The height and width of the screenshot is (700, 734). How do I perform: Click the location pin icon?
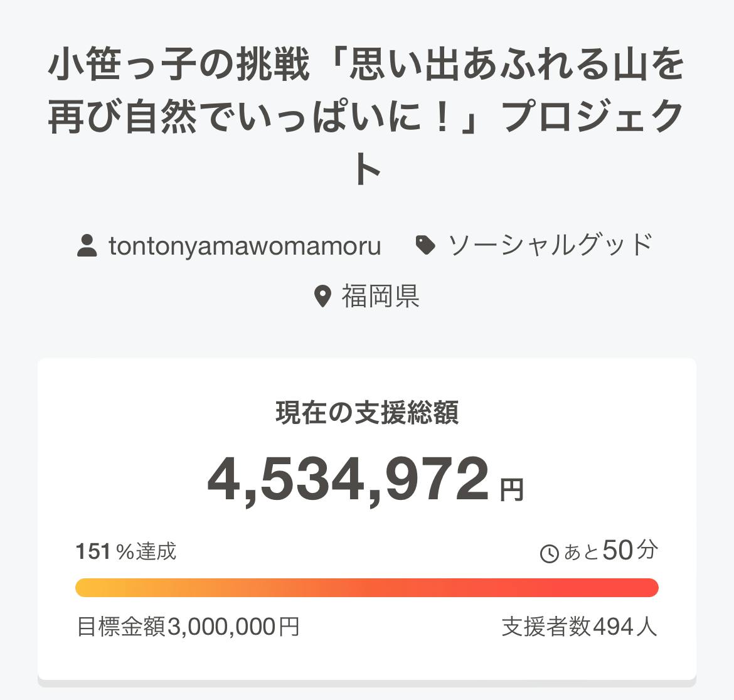322,296
